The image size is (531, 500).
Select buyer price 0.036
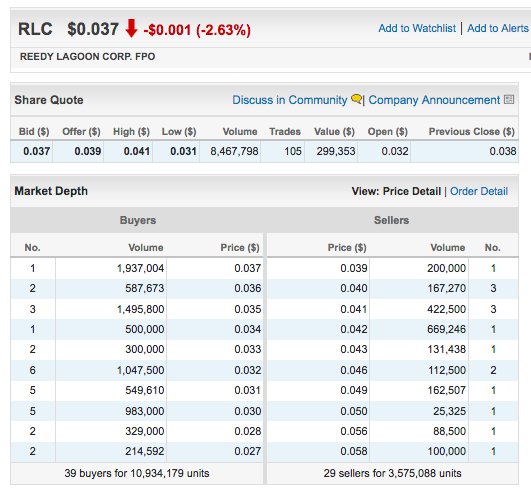[248, 288]
